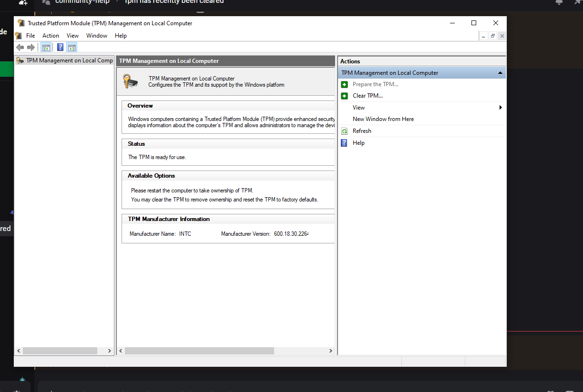Open the View menu in menu bar
This screenshot has width=583, height=392.
[72, 36]
